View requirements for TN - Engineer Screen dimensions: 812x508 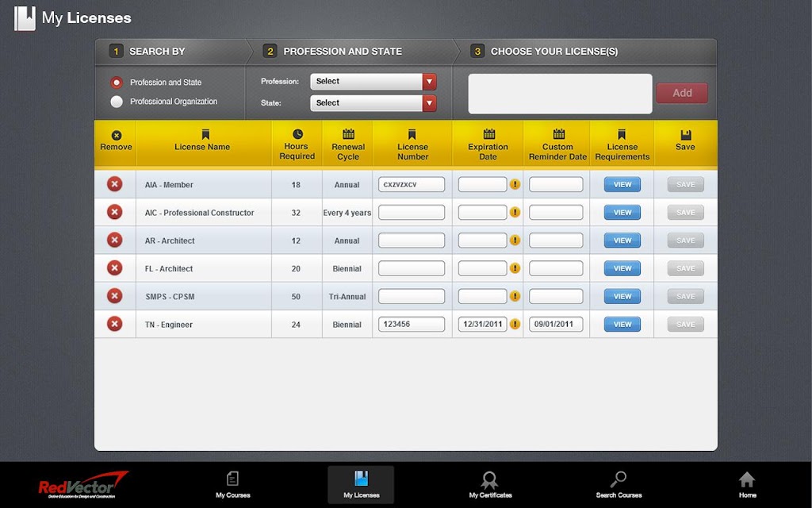click(x=622, y=325)
